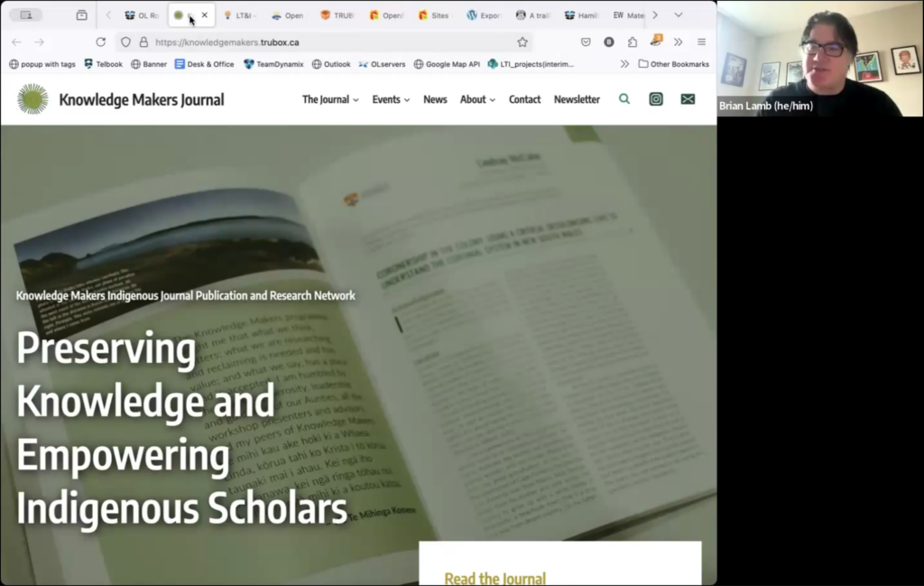
Task: Open the News link in navigation
Action: coord(435,99)
